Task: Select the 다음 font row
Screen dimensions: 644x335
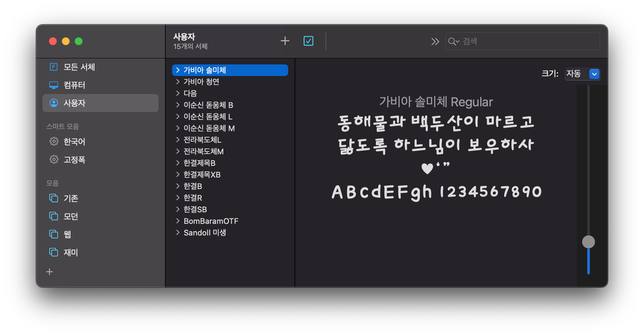Action: [x=230, y=93]
